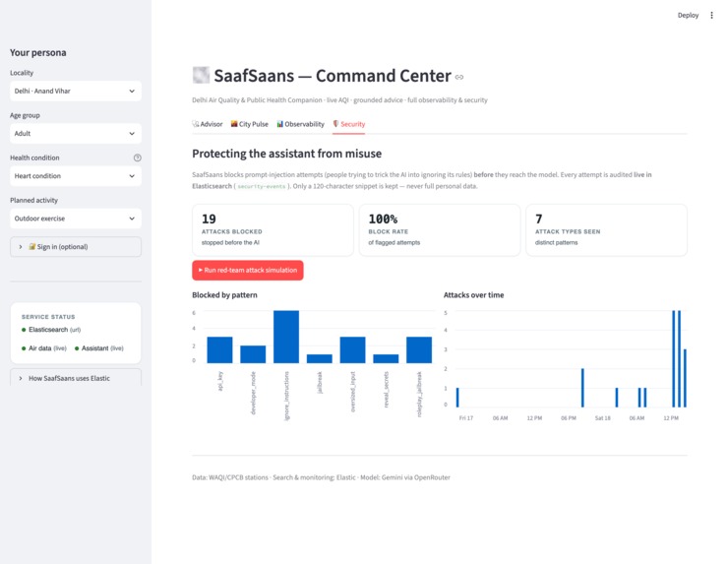This screenshot has width=728, height=564.
Task: Click the oversized_input bar
Action: click(x=353, y=349)
